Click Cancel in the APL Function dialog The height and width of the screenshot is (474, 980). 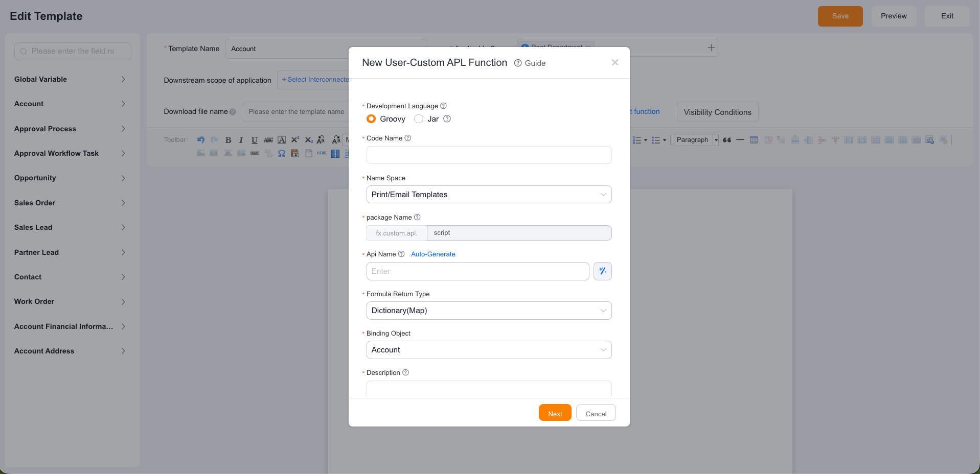[x=596, y=413]
